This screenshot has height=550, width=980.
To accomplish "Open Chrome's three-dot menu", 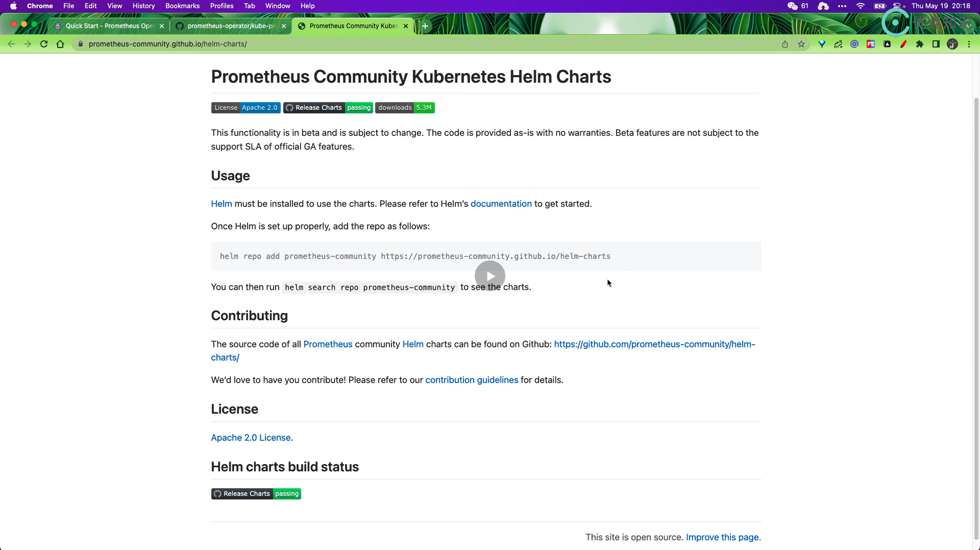I will 969,44.
